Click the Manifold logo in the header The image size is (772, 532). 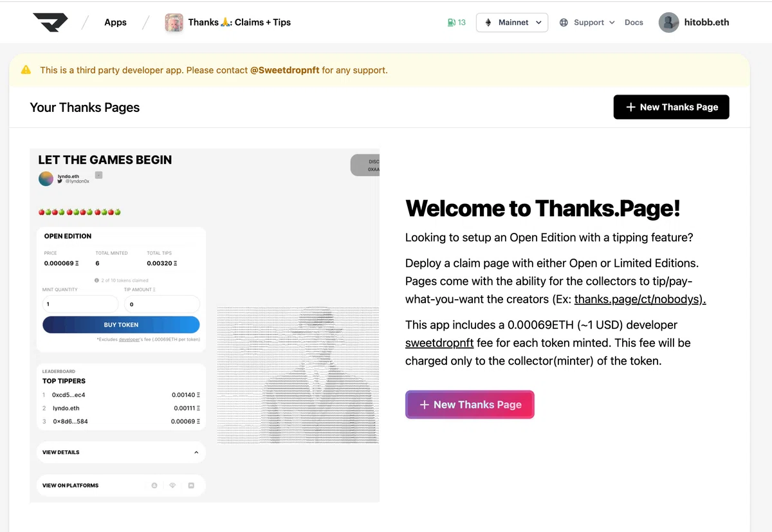pyautogui.click(x=50, y=23)
